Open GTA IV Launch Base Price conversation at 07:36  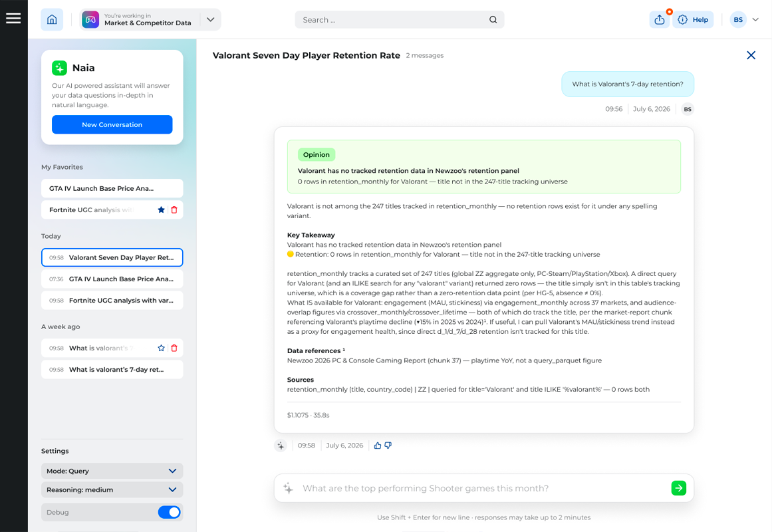(112, 279)
